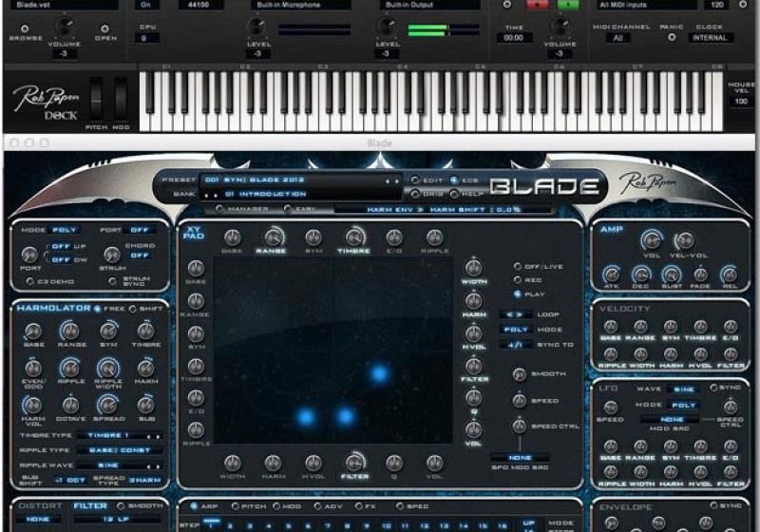Click the preset next/previous arrows
This screenshot has height=532, width=760.
[391, 181]
